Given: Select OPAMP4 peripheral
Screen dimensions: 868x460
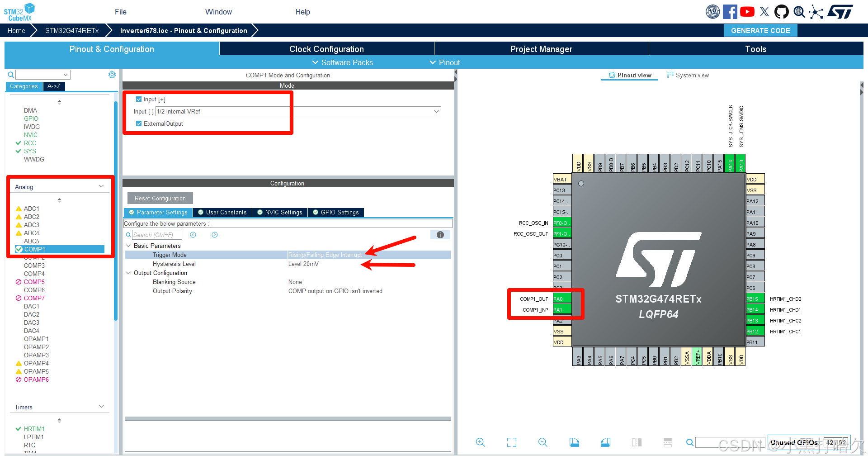Looking at the screenshot, I should coord(36,363).
